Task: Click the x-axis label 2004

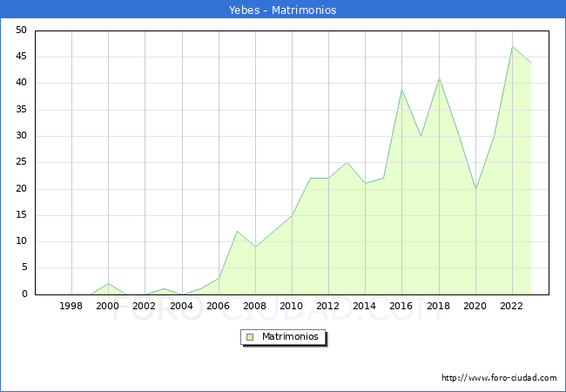Action: coord(182,306)
